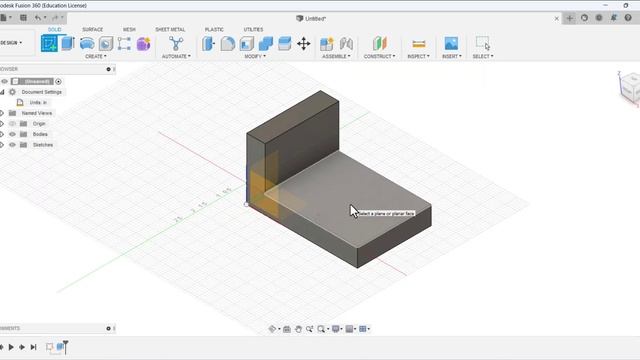Toggle visibility of the Sketches folder

click(x=12, y=145)
